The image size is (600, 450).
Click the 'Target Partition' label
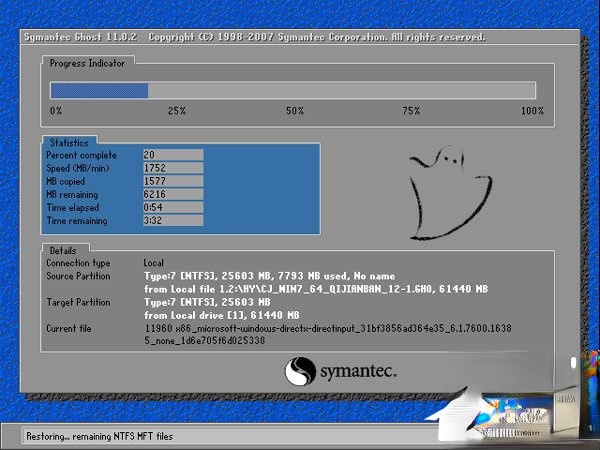click(x=78, y=302)
